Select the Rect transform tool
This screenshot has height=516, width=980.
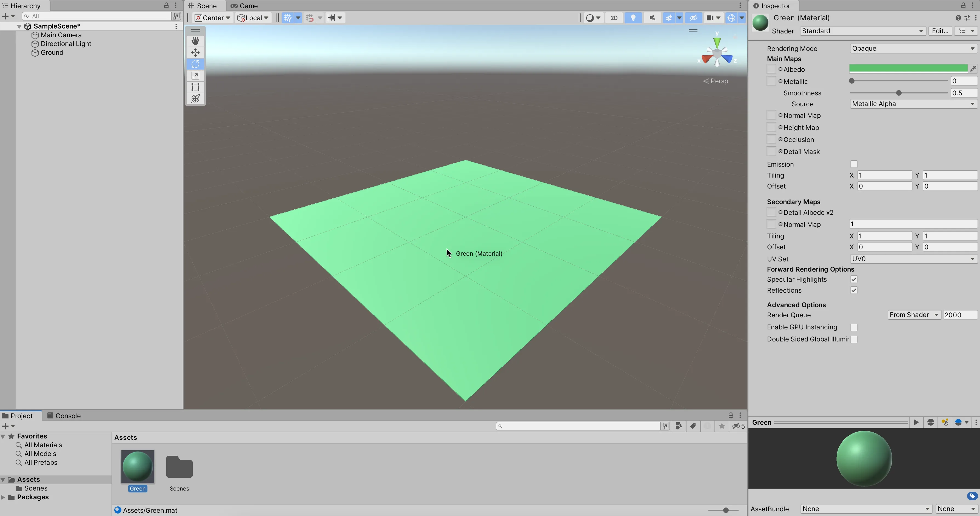coord(195,87)
